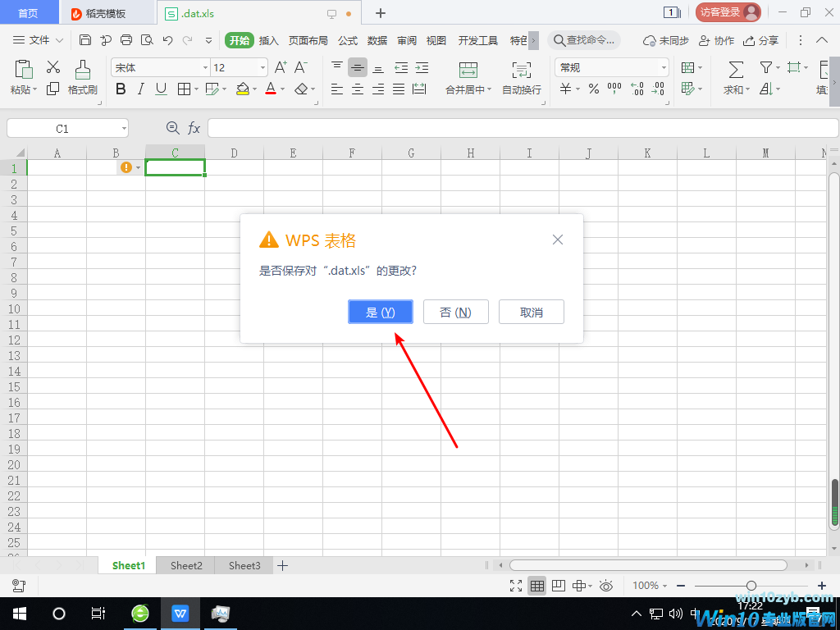The image size is (840, 630).
Task: Click the increase font size icon
Action: point(281,67)
